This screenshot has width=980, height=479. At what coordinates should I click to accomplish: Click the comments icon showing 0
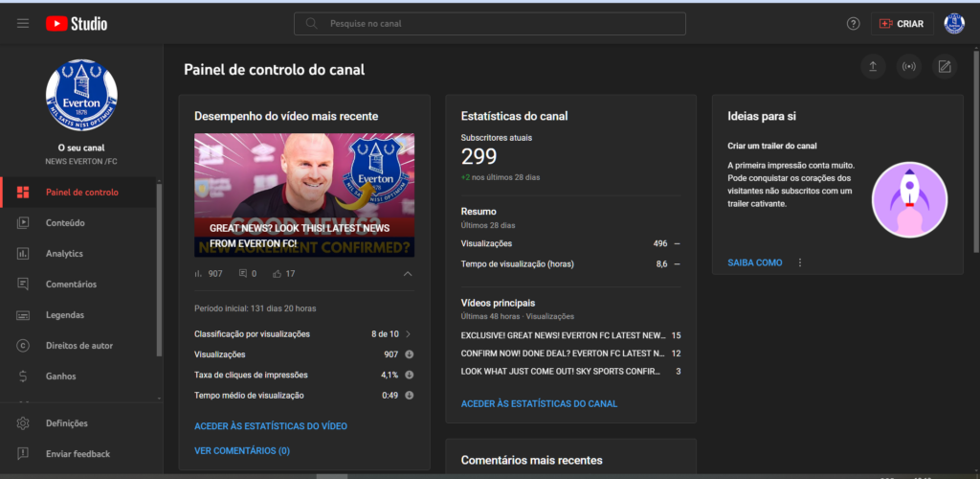tap(243, 274)
